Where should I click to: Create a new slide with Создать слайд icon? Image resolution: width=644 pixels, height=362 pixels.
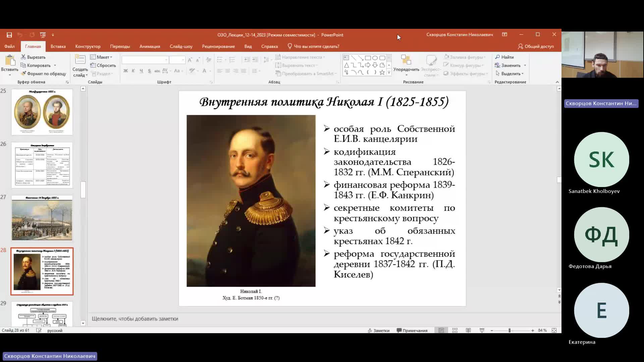tap(80, 60)
